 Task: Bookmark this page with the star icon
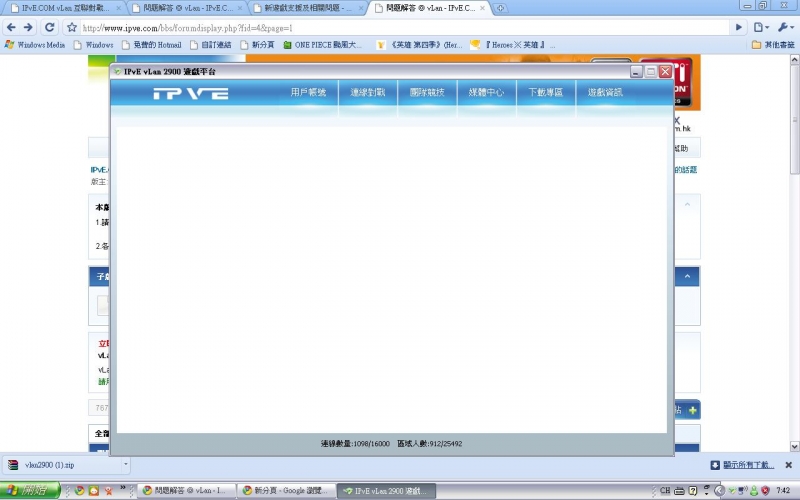72,28
